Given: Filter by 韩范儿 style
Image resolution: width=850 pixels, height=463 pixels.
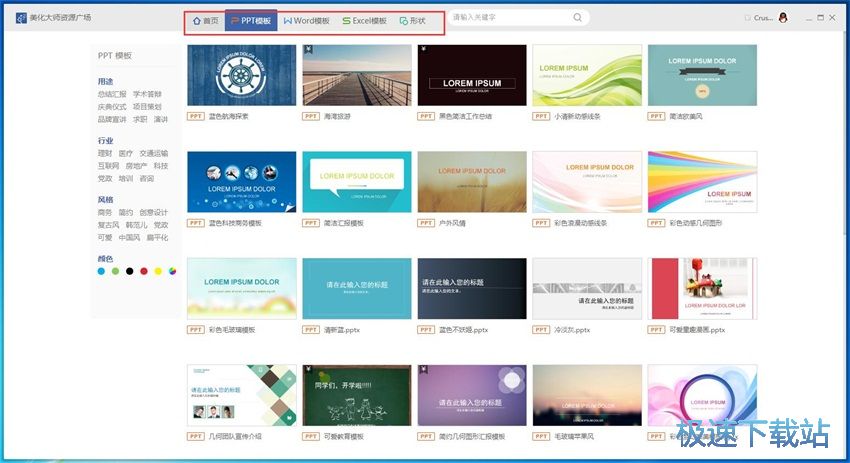Looking at the screenshot, I should (x=137, y=225).
